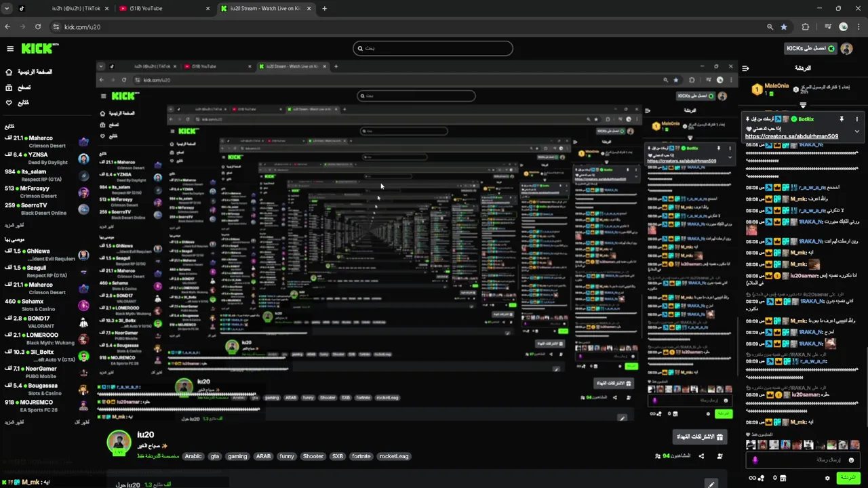Open the emoji picker in chat
868x488 pixels.
(851, 460)
